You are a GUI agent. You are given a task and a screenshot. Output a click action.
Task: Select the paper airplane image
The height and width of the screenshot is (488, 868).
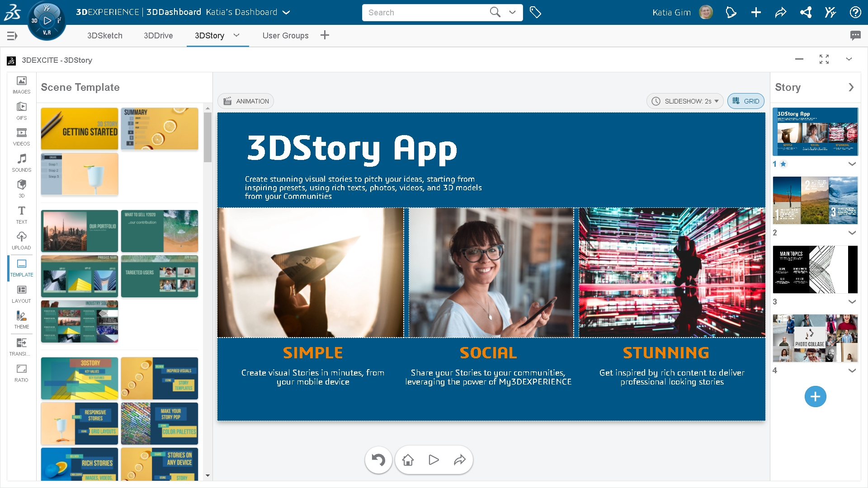[x=311, y=272]
